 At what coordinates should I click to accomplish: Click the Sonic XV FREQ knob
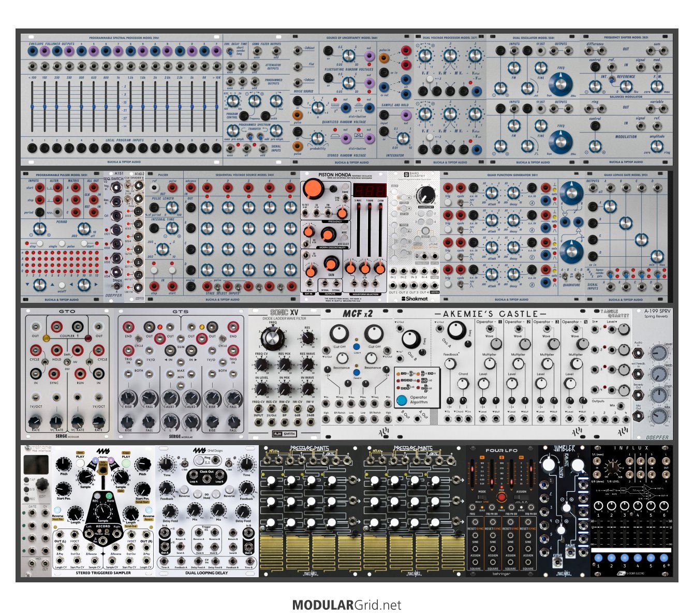tap(272, 339)
